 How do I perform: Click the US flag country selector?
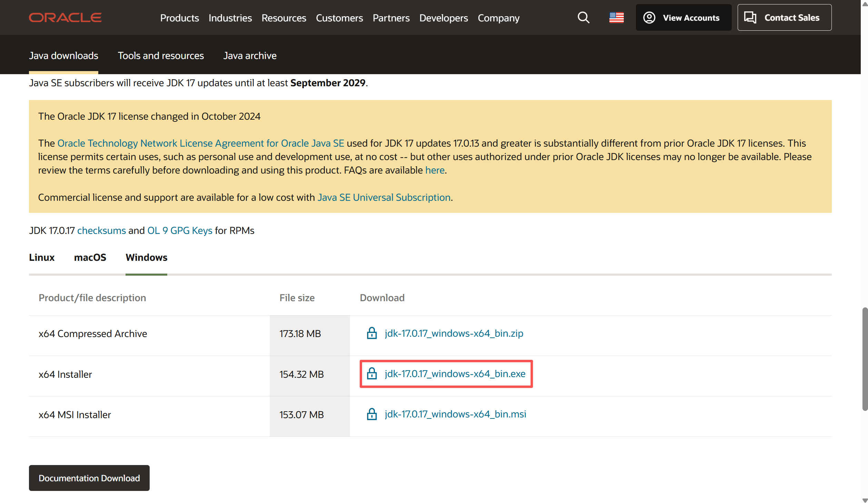(x=616, y=18)
